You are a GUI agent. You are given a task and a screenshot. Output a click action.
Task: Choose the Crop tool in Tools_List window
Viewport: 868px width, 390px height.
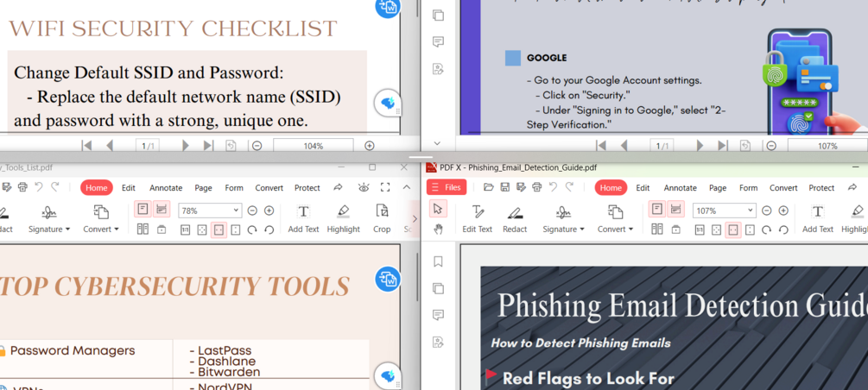382,218
